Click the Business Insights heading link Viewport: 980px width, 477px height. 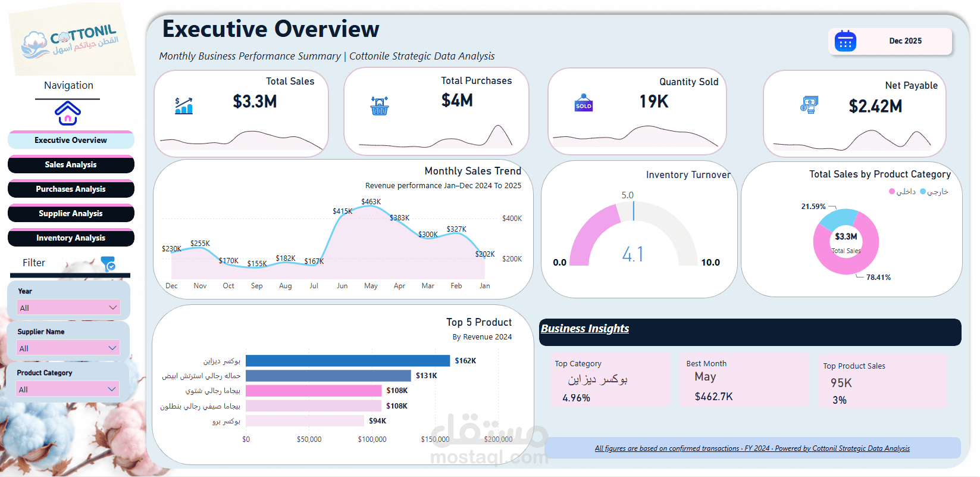click(x=585, y=328)
